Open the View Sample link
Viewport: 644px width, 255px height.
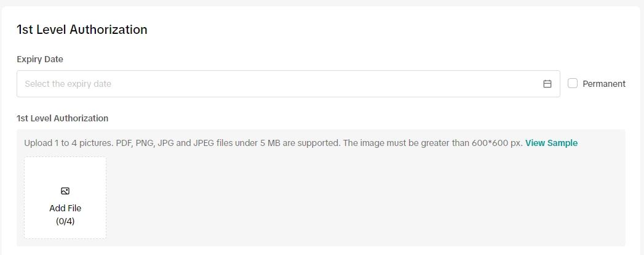[x=551, y=143]
